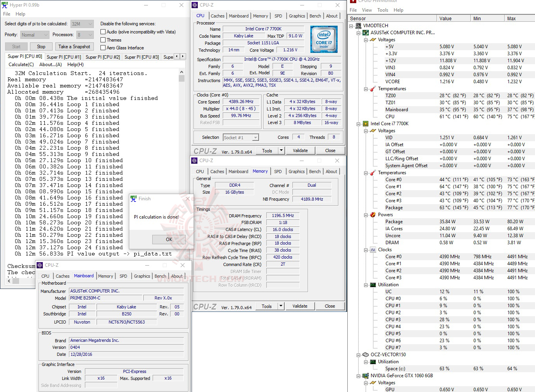Collapse the Clocks node in HWMonitor
This screenshot has width=535, height=392.
(x=366, y=250)
